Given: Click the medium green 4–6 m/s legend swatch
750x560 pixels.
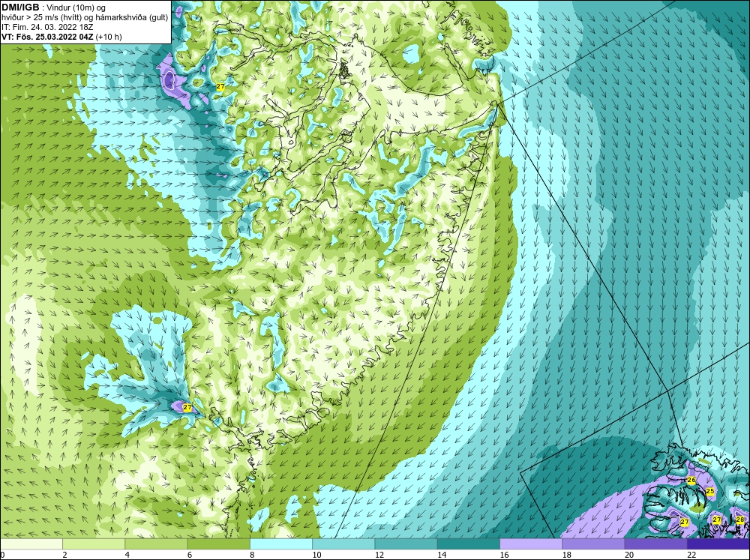Looking at the screenshot, I should tap(156, 544).
